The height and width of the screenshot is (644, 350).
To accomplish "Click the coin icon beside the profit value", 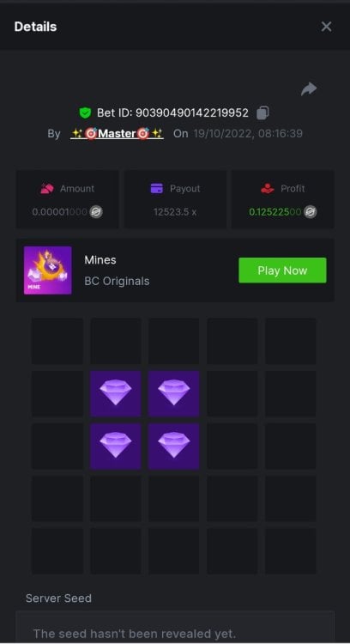I will click(311, 212).
